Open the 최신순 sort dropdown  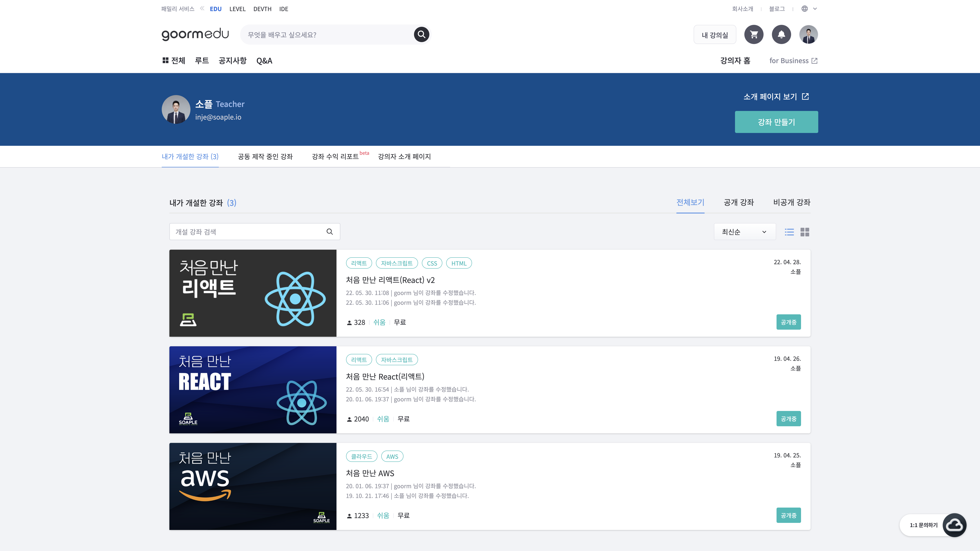[x=745, y=231]
